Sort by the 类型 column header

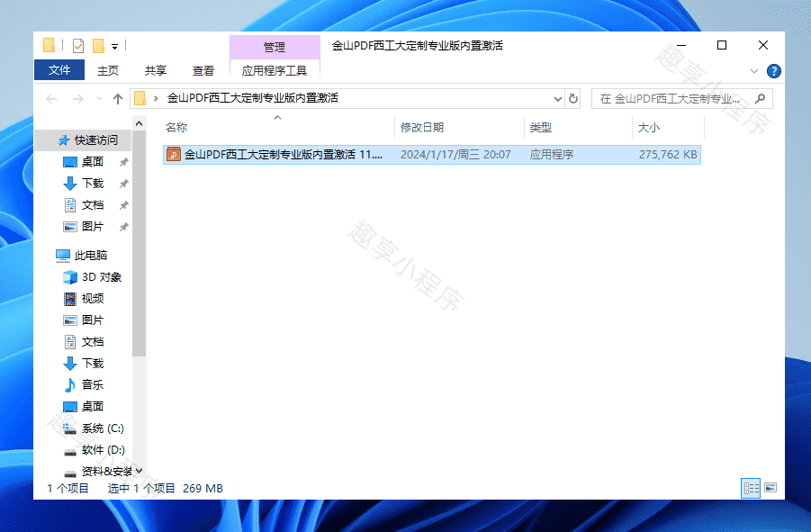coord(540,127)
